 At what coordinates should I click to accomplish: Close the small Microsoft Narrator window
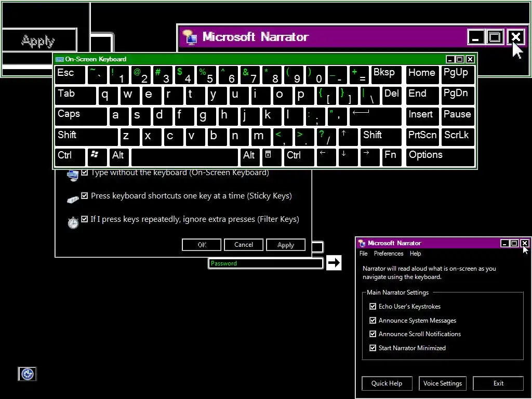(525, 243)
